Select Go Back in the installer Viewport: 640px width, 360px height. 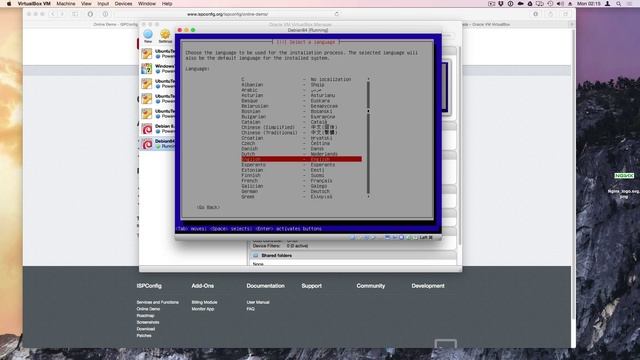(x=208, y=207)
